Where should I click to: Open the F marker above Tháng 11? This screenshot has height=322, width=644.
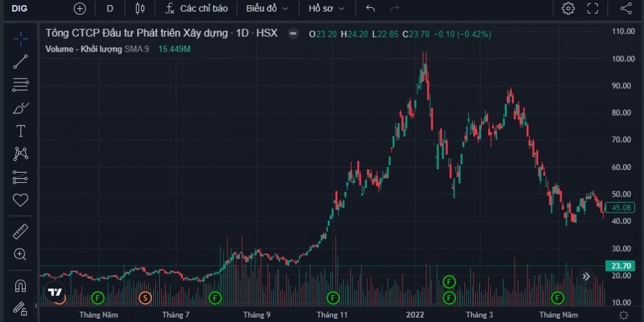[x=333, y=298]
